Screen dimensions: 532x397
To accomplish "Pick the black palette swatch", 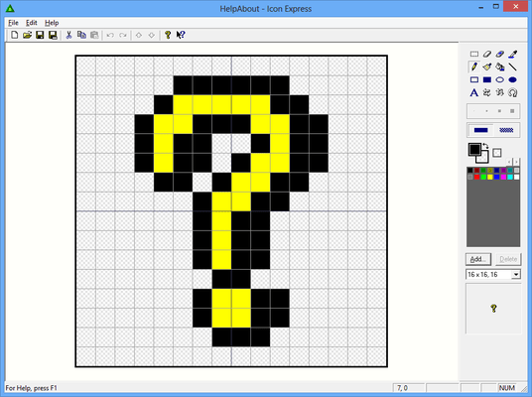I will (469, 171).
